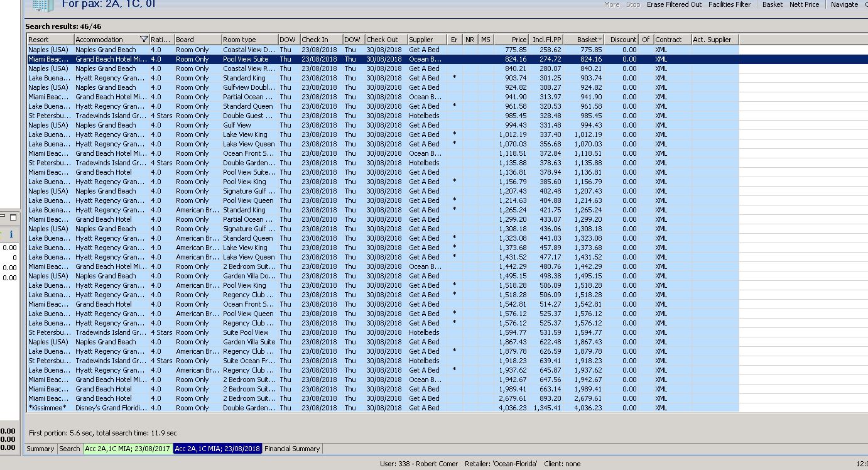The image size is (868, 470).
Task: Click 'User: 338 - Robert Comer' in status bar
Action: pos(419,464)
